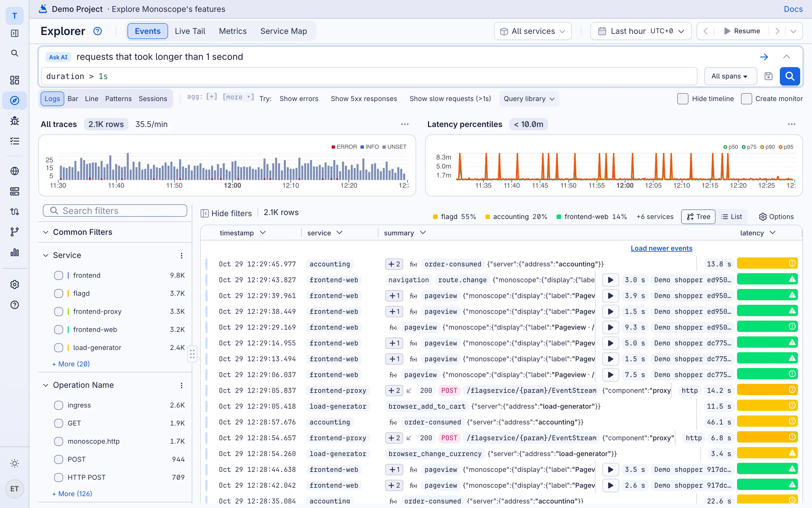Open the Last hour time range dropdown

click(641, 31)
